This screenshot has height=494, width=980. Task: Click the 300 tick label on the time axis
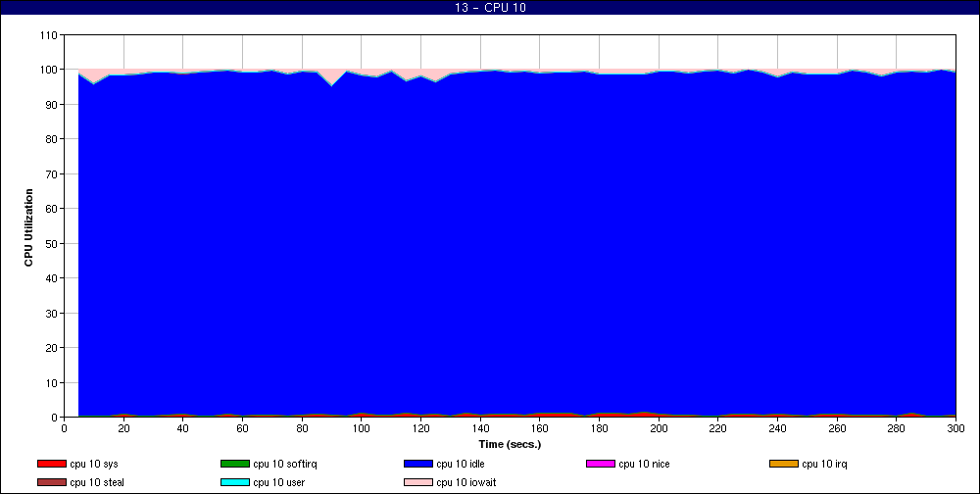coord(955,428)
